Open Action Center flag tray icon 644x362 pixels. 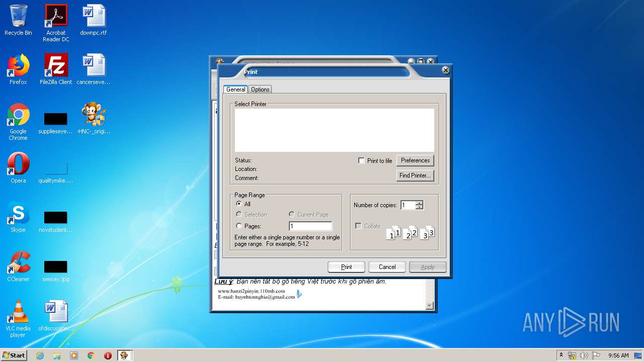[596, 355]
